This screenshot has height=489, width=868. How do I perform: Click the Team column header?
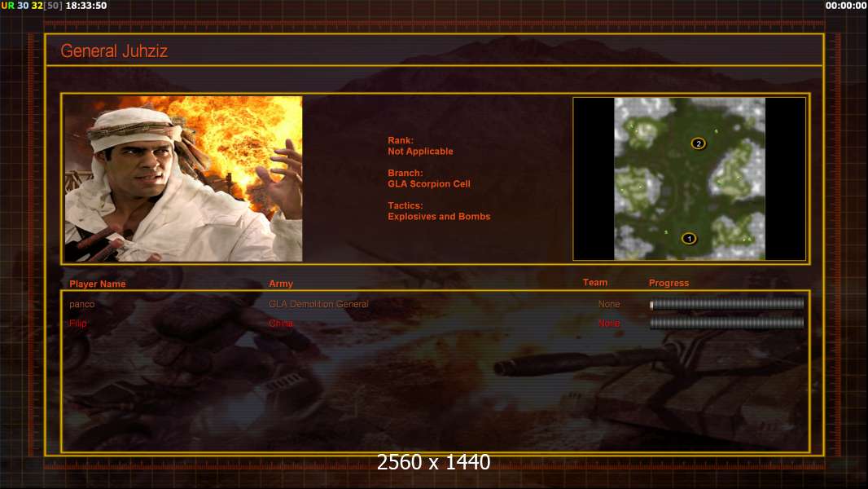(x=595, y=283)
